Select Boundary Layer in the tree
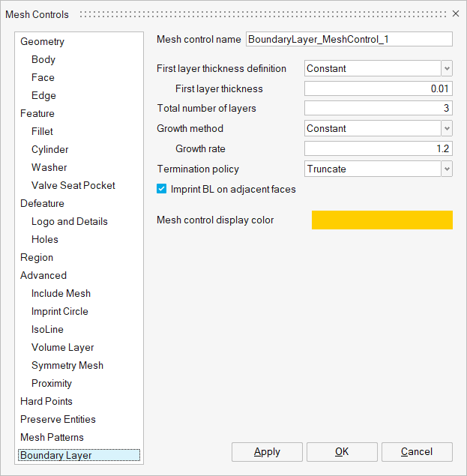467x476 pixels. coord(56,455)
